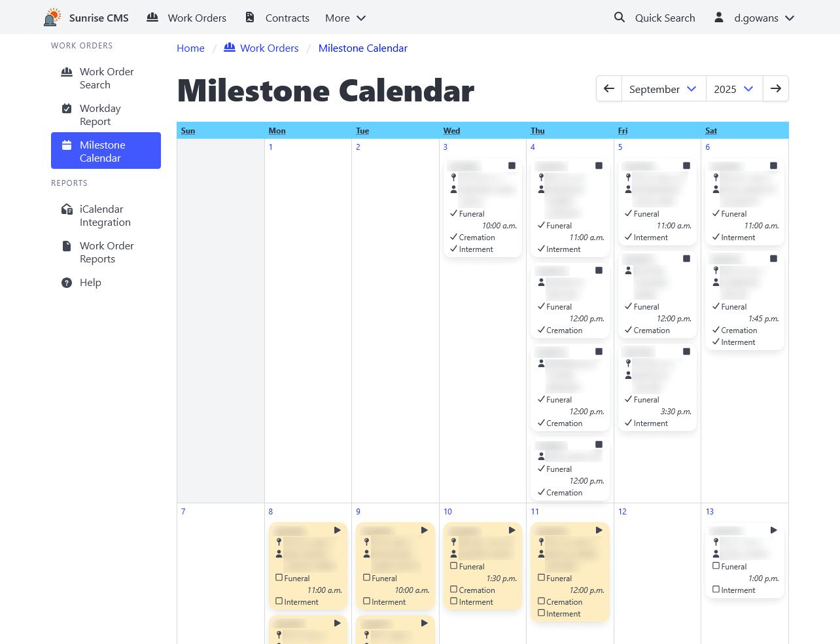The height and width of the screenshot is (644, 840).
Task: Go to next month with right arrow
Action: pos(776,88)
